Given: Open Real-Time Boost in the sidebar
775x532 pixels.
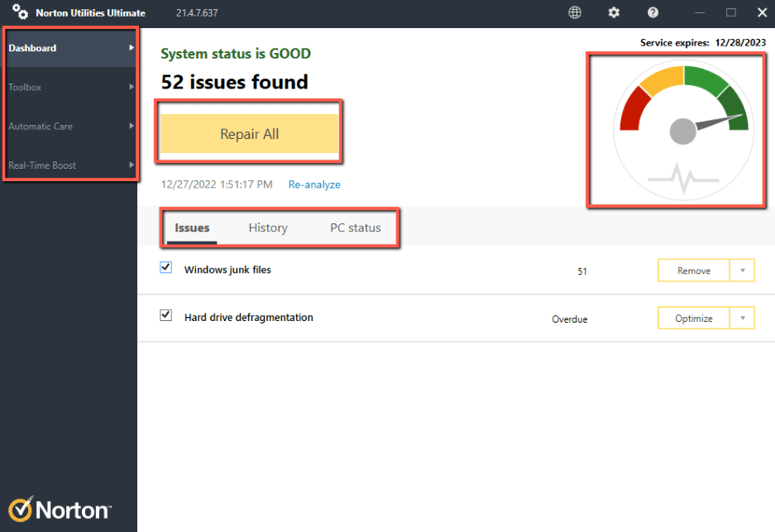Looking at the screenshot, I should click(x=69, y=165).
